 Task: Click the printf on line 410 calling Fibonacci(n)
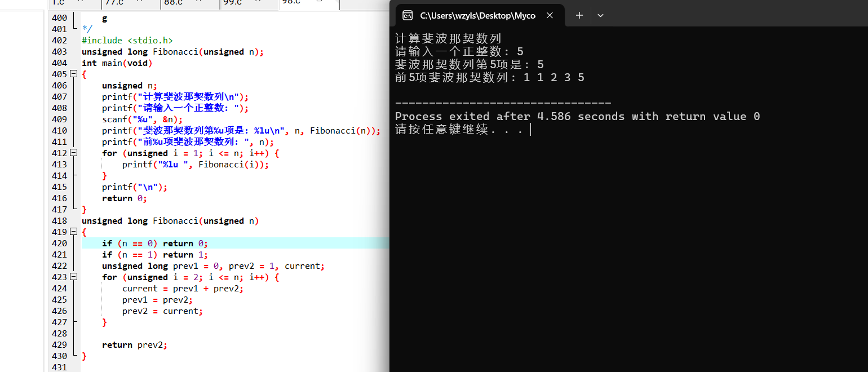click(241, 131)
